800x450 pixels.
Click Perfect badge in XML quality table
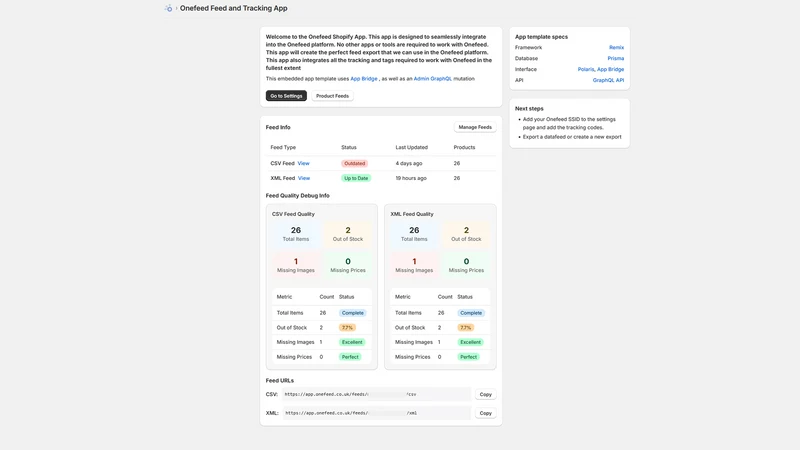click(468, 357)
